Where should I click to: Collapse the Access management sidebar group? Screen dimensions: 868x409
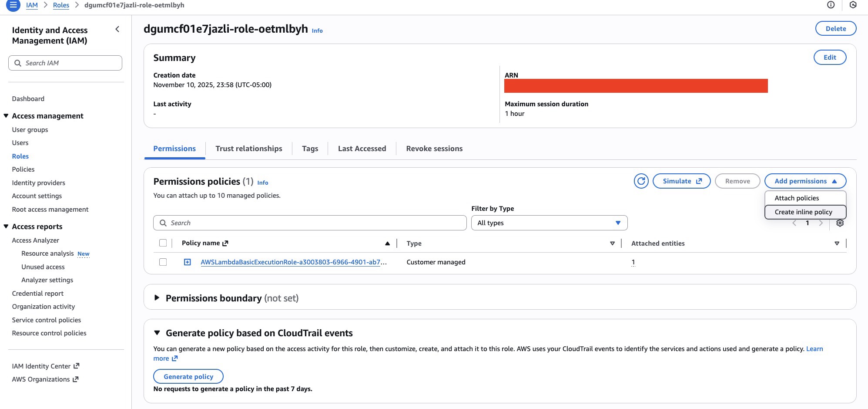click(x=6, y=116)
